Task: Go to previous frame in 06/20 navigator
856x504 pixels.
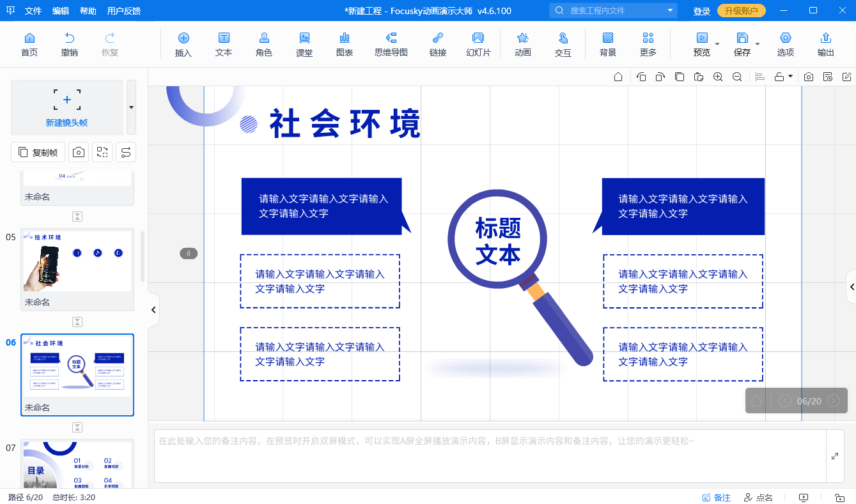Action: 784,401
